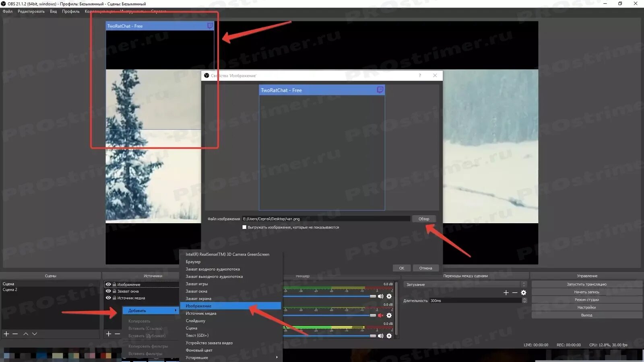Viewport: 644px width, 362px height.
Task: Open the Вид menu
Action: pos(53,11)
